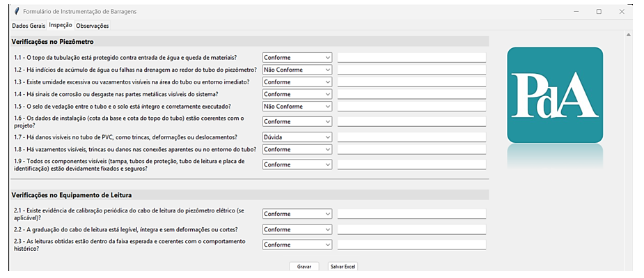Screen dimensions: 644x278
Task: Maximize the Formulário window
Action: pos(599,12)
